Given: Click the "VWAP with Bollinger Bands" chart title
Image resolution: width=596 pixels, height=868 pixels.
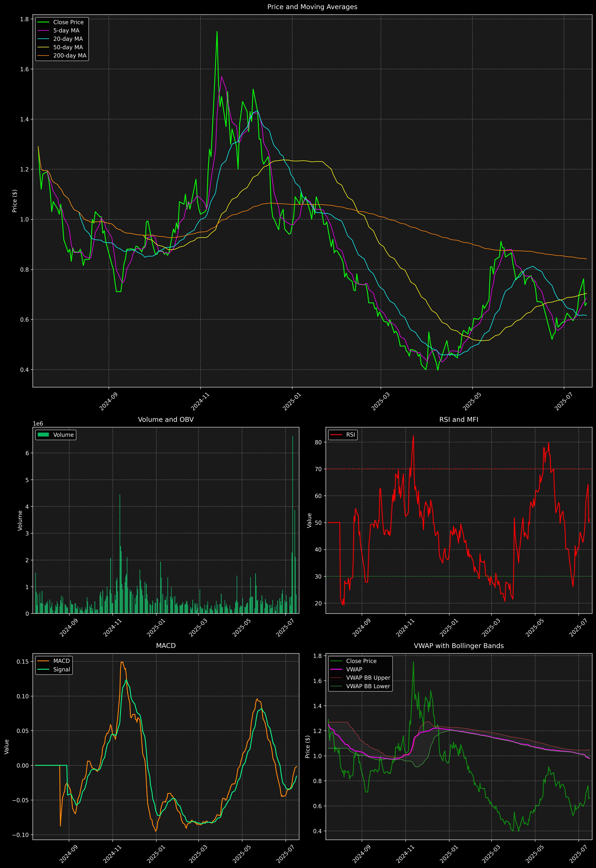Looking at the screenshot, I should point(459,646).
